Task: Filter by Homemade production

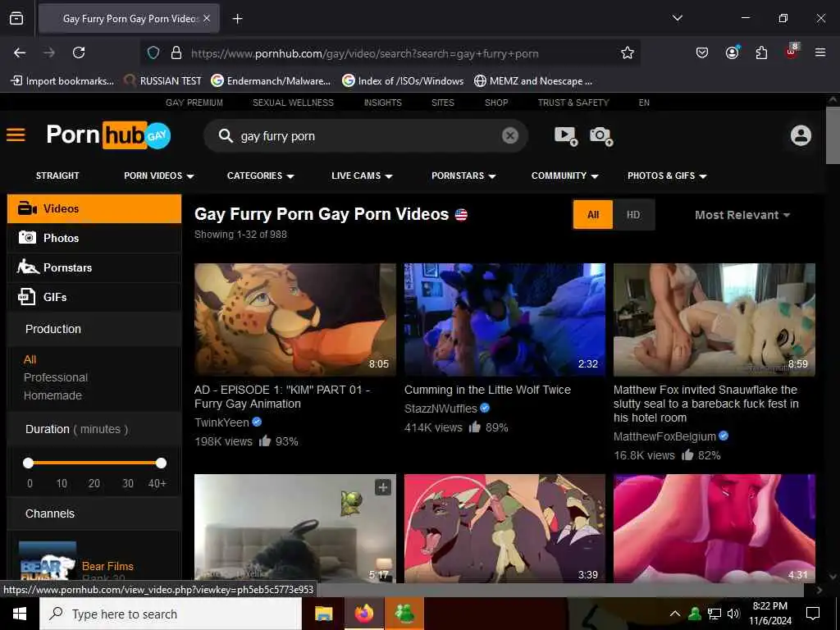Action: 52,395
